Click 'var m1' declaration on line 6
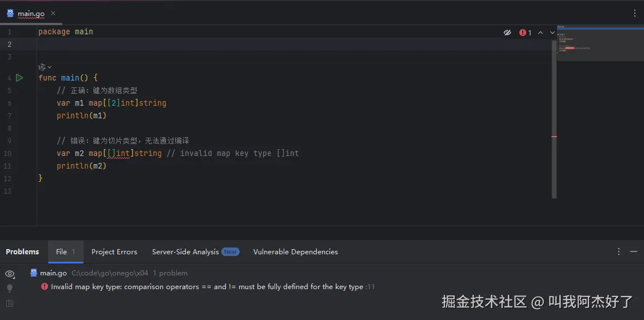This screenshot has width=644, height=320. [x=70, y=103]
